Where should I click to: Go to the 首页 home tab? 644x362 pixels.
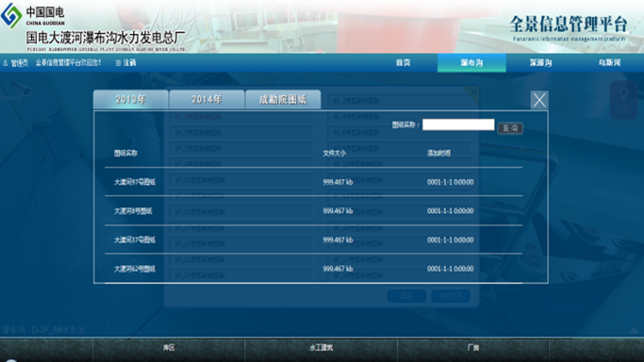tap(403, 63)
